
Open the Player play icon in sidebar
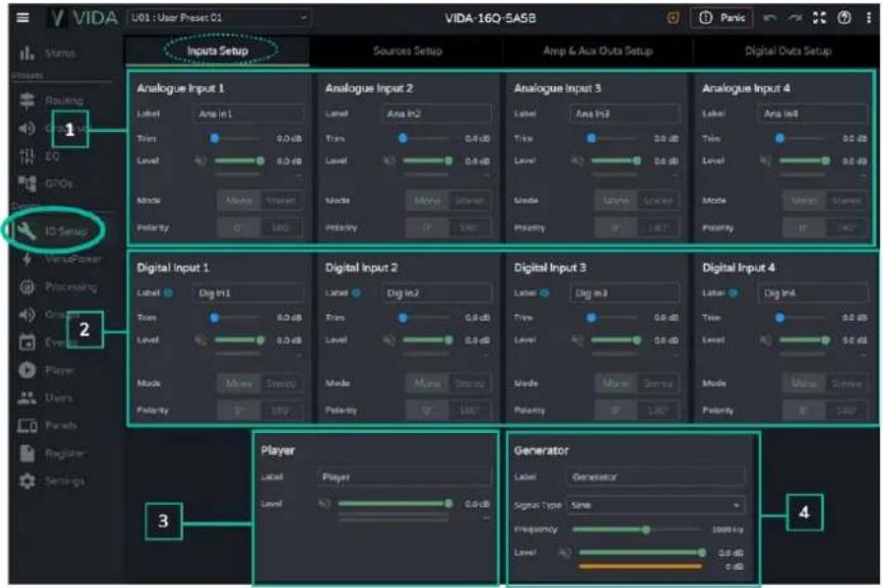[x=27, y=370]
